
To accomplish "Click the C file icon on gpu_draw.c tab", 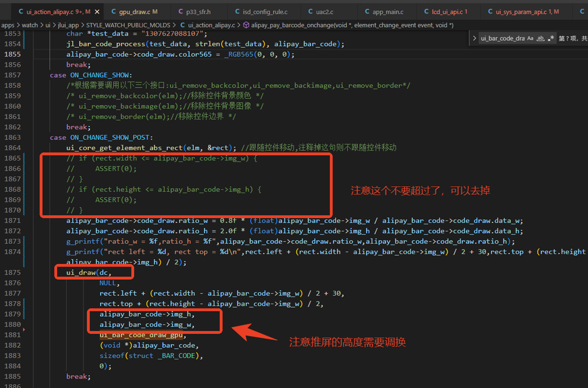I will coord(114,12).
